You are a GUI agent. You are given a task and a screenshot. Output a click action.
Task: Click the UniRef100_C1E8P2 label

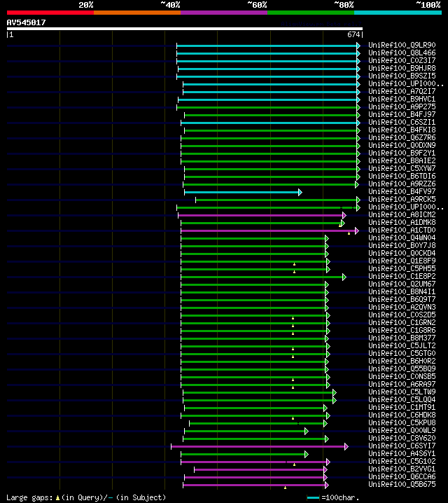[x=402, y=276]
